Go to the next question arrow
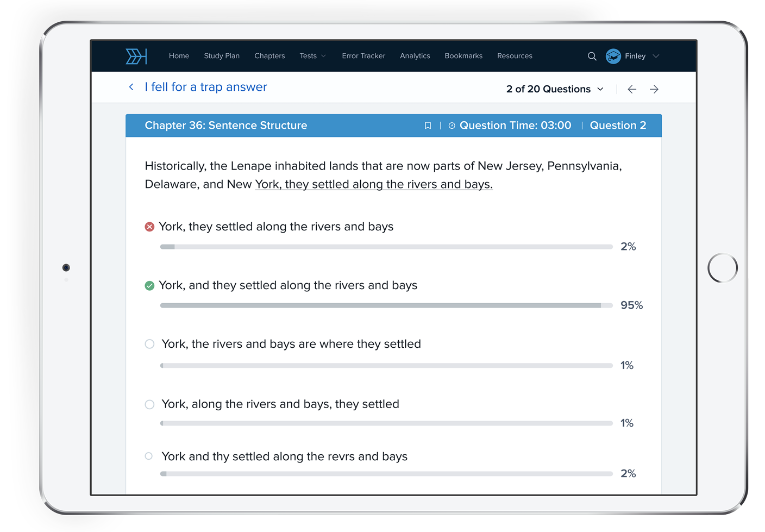Viewport: 765px width, 532px height. click(x=654, y=89)
